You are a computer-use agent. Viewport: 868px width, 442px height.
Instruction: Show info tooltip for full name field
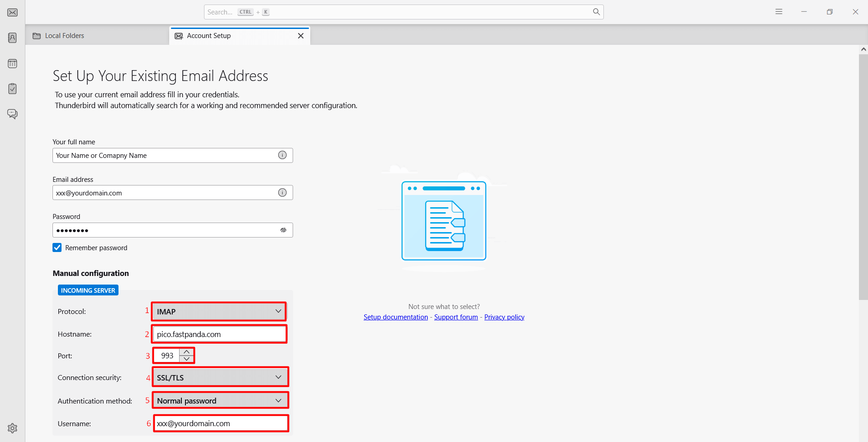282,155
